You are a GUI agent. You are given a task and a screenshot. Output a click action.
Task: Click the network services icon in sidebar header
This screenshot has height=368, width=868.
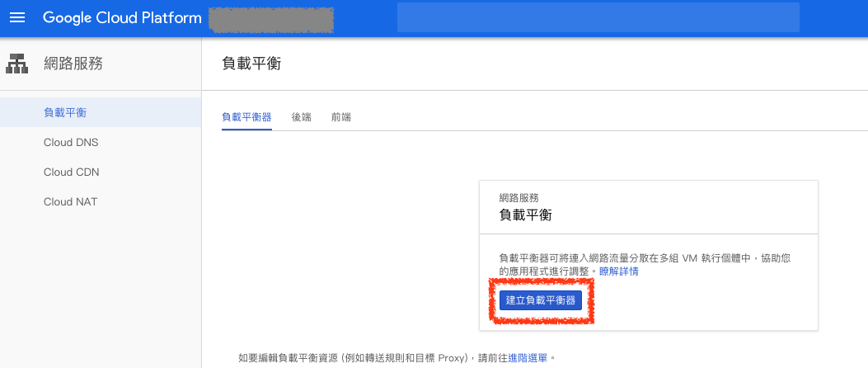click(x=17, y=64)
